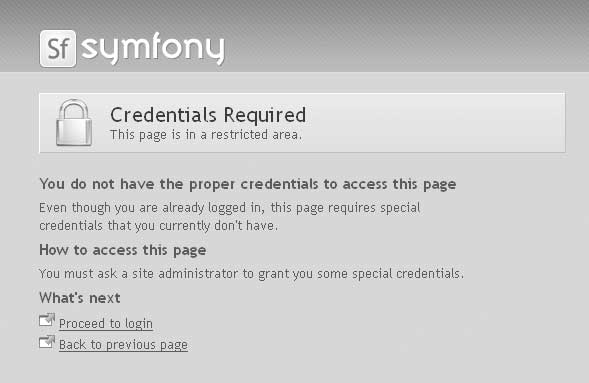Viewport: 589px width, 383px height.
Task: Click arrow icon beside Back to previous page
Action: pos(47,342)
